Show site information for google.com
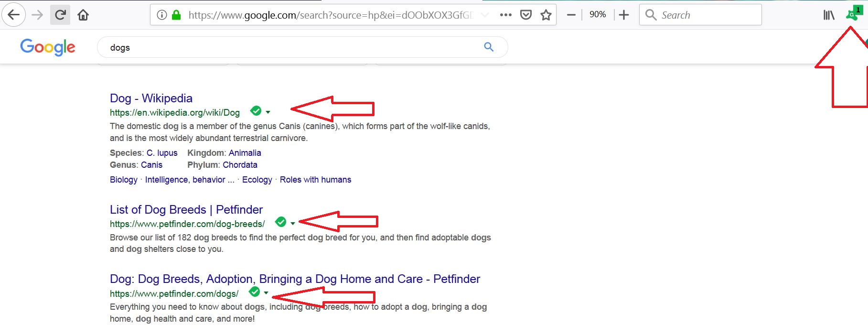The width and height of the screenshot is (868, 336). point(162,15)
